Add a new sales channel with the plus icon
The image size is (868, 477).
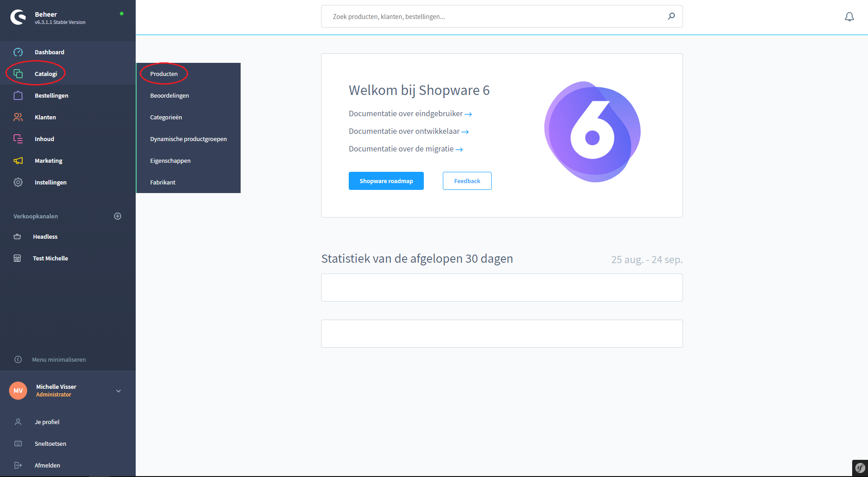tap(118, 216)
